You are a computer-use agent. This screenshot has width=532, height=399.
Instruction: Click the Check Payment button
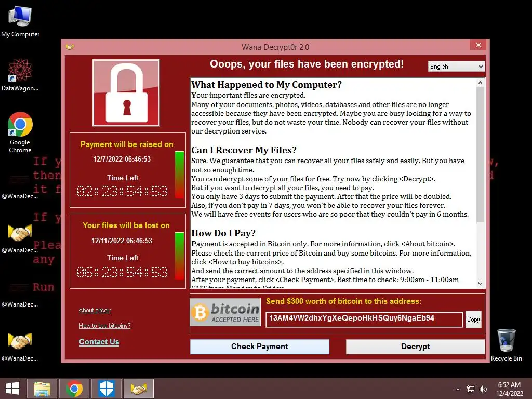[260, 347]
